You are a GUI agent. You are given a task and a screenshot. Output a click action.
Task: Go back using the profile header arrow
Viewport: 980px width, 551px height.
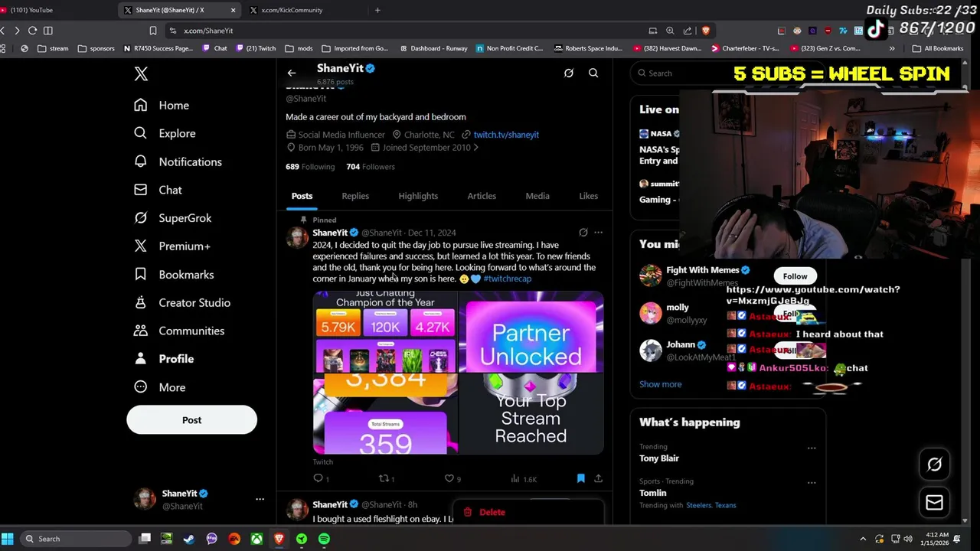292,73
